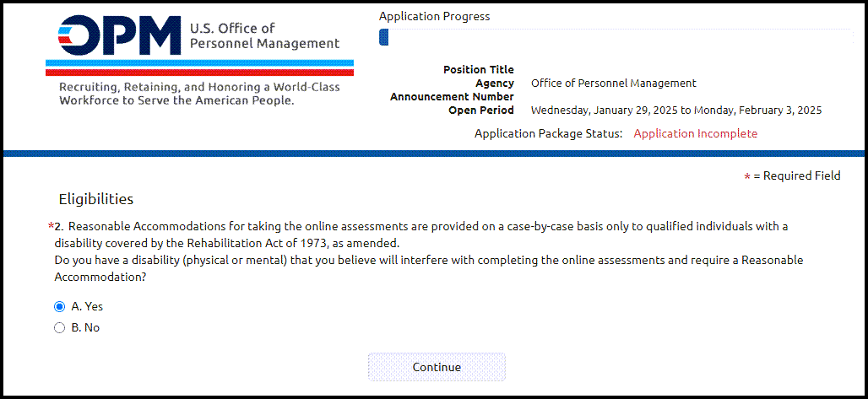Click the 'Office of Personnel Management' agency value

point(613,84)
